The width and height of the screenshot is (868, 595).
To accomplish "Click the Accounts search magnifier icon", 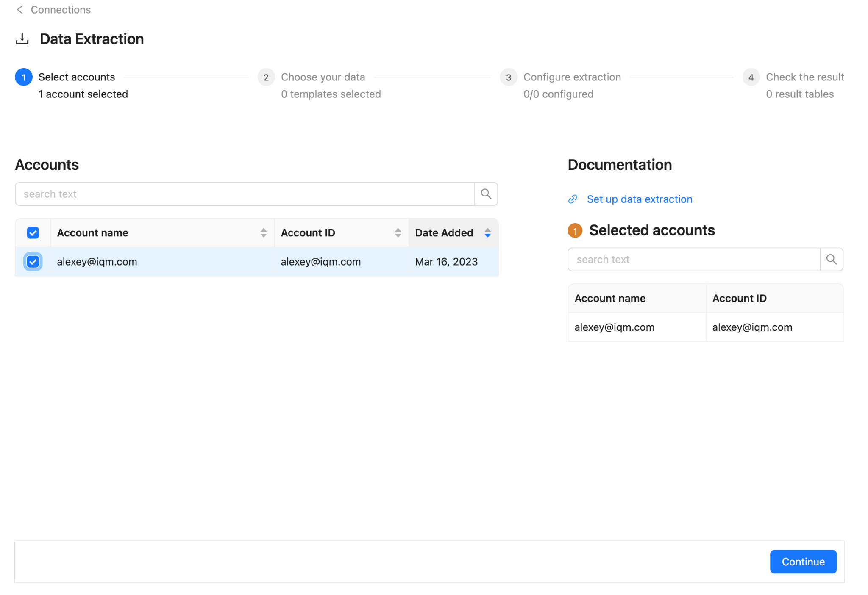I will [486, 194].
